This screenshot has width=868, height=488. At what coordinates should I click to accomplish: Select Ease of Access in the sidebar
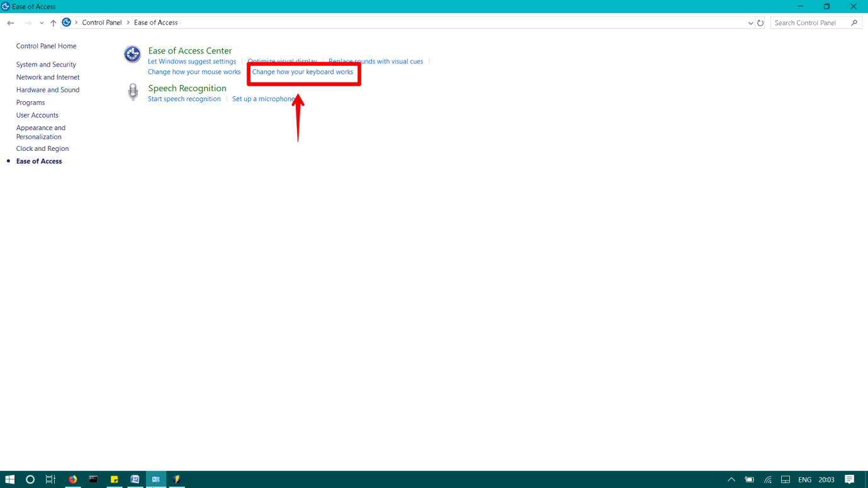pyautogui.click(x=38, y=161)
